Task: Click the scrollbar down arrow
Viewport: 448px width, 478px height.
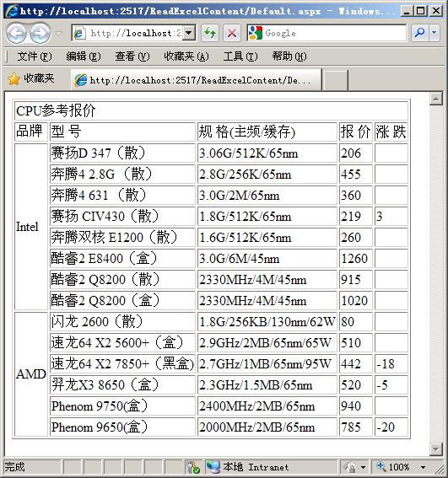Action: point(436,448)
